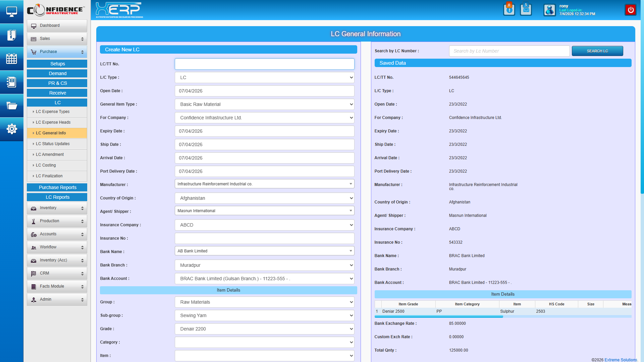This screenshot has width=644, height=362.
Task: Expand the Sales section in the sidebar
Action: click(57, 39)
